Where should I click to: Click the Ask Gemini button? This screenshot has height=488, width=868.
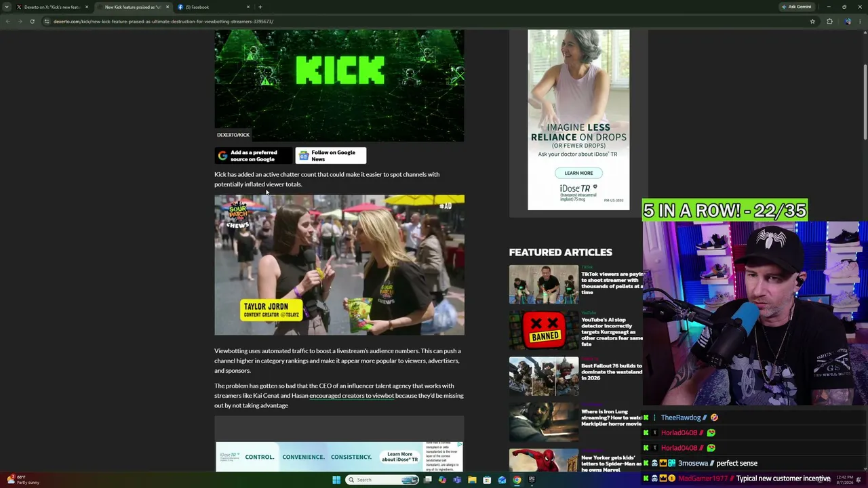tap(797, 7)
